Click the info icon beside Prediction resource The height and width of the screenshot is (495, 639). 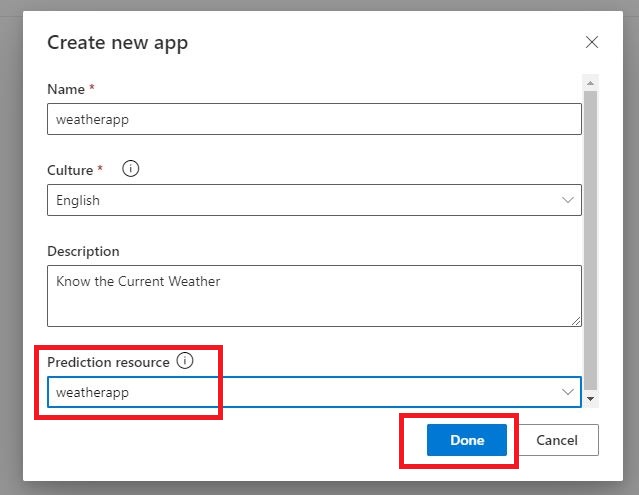(184, 361)
